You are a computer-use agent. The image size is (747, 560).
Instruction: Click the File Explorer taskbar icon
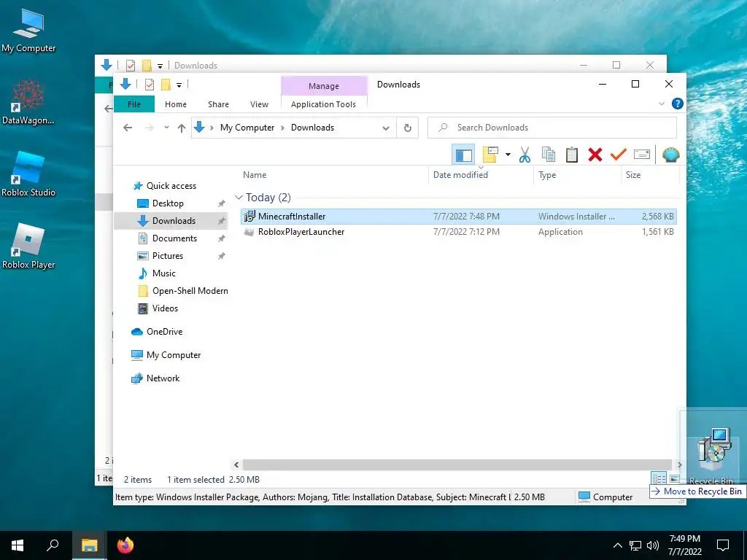pos(89,545)
